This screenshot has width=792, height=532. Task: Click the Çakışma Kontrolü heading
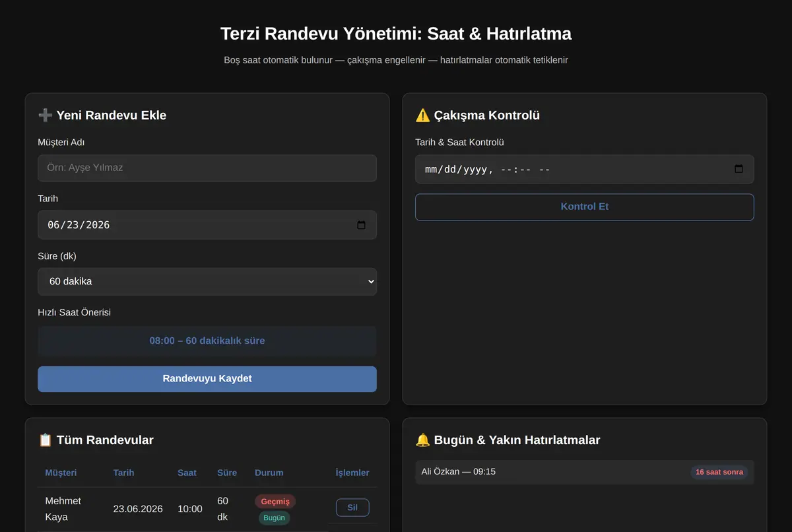click(x=477, y=116)
